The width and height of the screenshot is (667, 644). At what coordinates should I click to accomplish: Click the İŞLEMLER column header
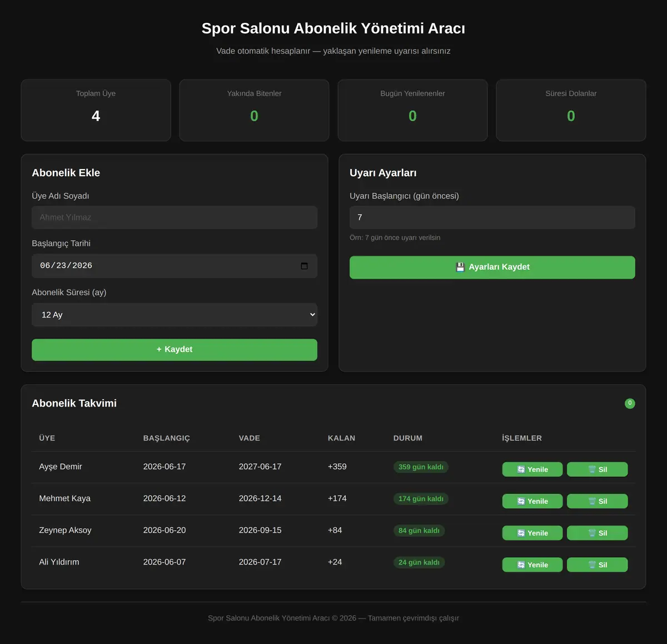tap(522, 438)
